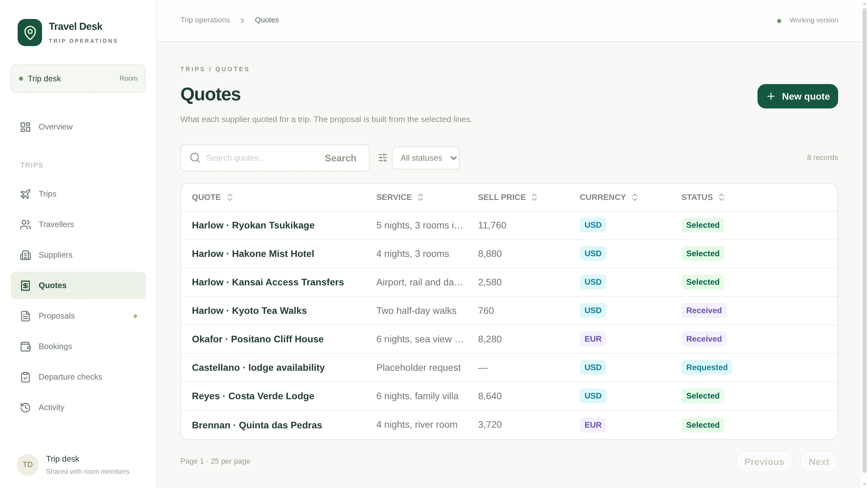Sort by Status column arrows
The image size is (868, 488).
[722, 197]
